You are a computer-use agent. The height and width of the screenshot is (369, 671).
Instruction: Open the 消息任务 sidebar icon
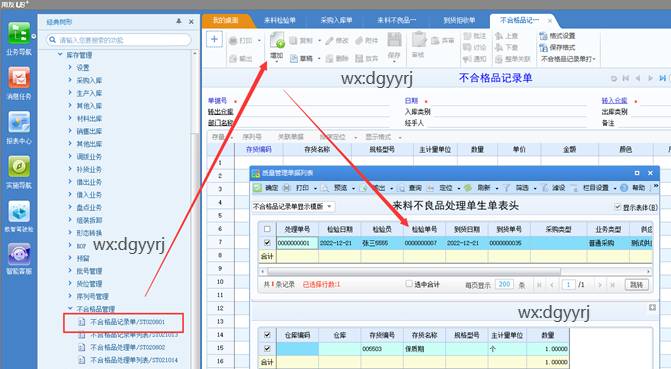pos(19,78)
